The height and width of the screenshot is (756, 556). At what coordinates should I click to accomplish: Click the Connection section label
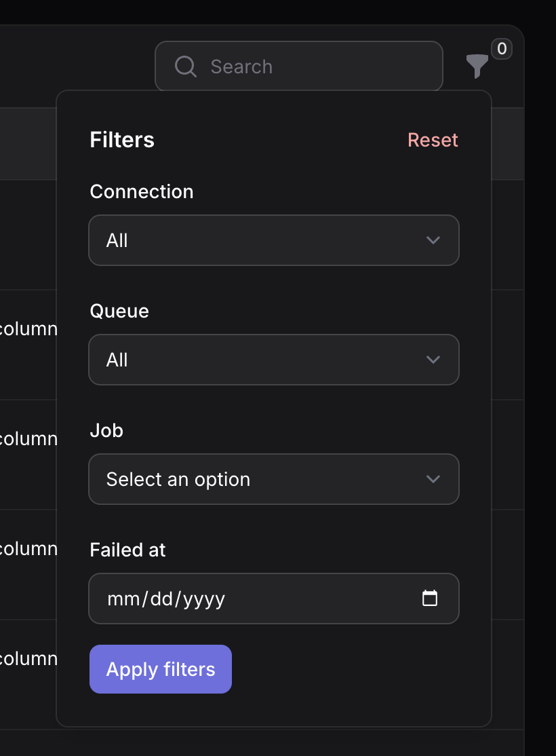pos(141,191)
